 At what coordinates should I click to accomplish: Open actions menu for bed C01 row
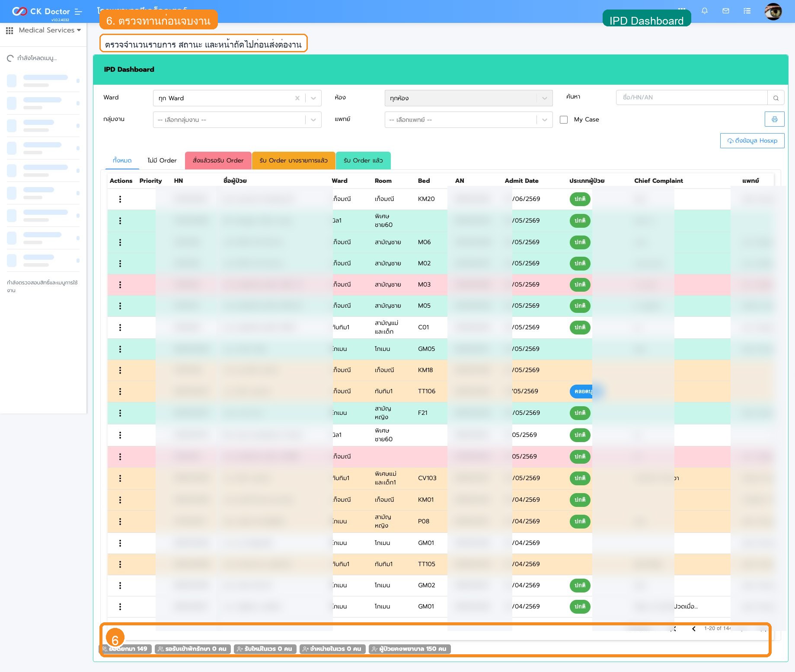click(x=120, y=328)
